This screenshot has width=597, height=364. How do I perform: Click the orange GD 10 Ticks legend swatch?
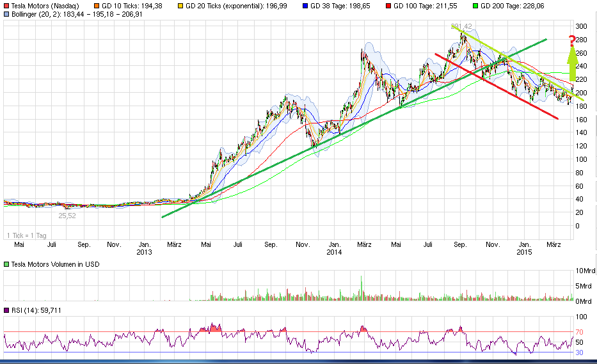pos(97,6)
